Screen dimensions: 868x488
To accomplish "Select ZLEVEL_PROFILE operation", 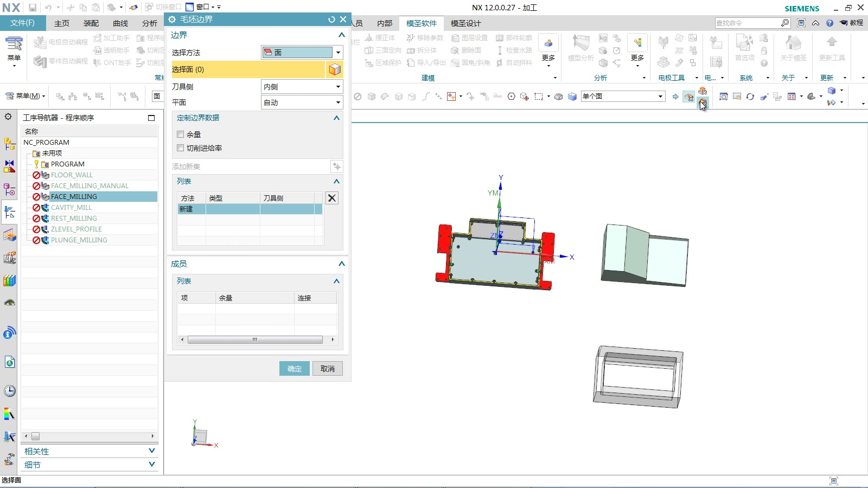I will 76,229.
